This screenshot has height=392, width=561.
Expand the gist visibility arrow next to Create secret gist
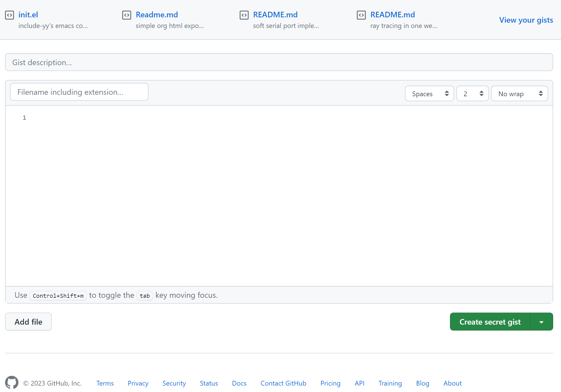click(541, 322)
